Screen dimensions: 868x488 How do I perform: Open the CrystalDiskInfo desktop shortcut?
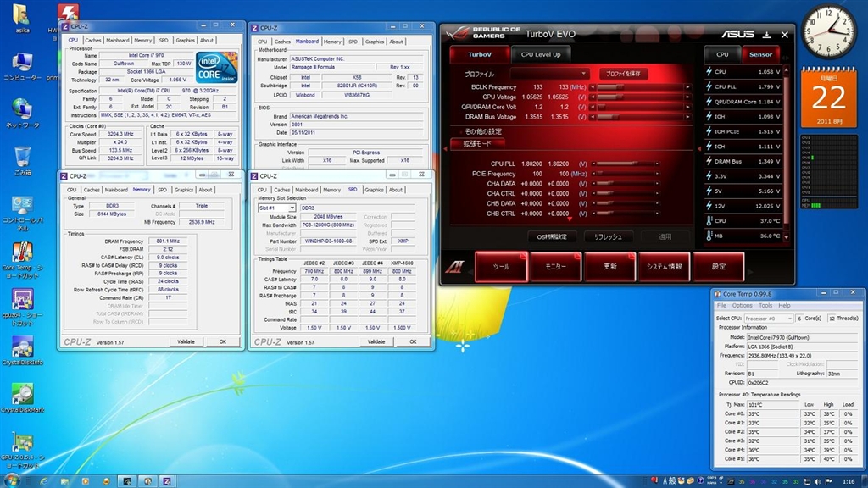[22, 350]
